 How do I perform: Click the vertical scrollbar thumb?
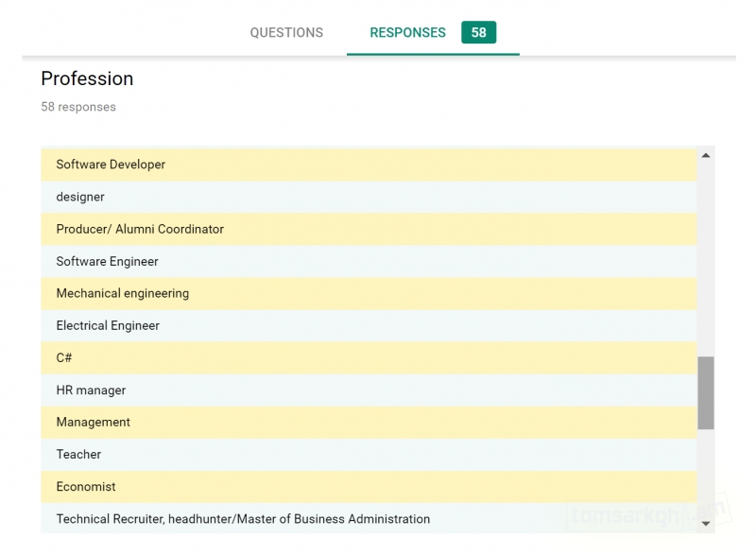(705, 392)
